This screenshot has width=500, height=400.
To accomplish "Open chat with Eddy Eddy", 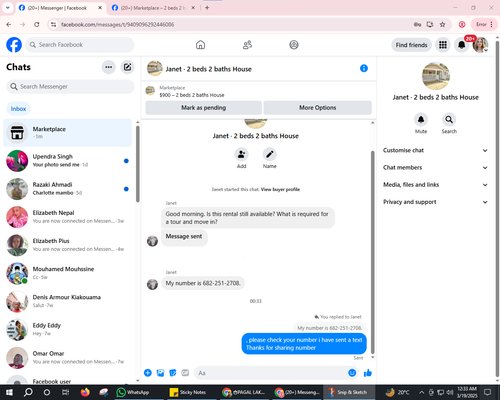I will [67, 329].
